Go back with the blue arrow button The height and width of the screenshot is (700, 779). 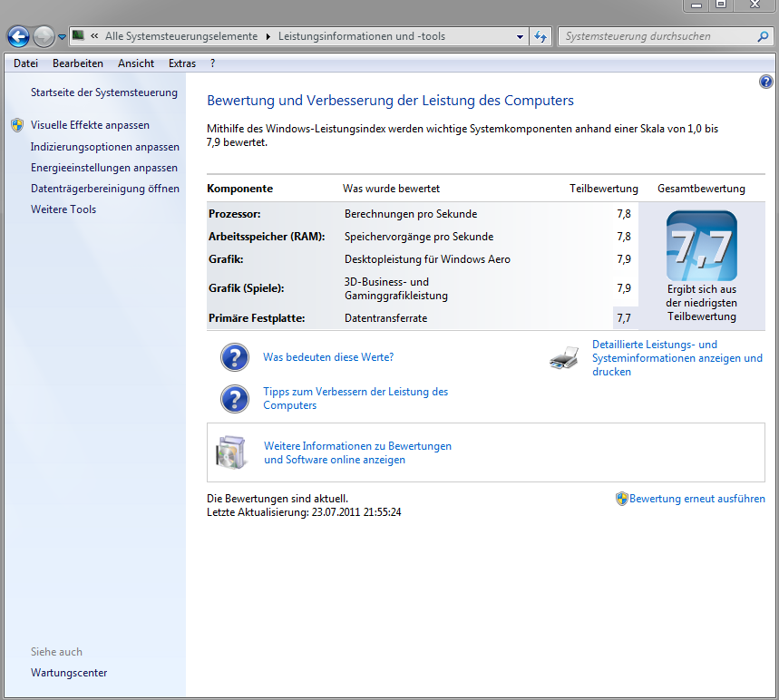(x=18, y=37)
